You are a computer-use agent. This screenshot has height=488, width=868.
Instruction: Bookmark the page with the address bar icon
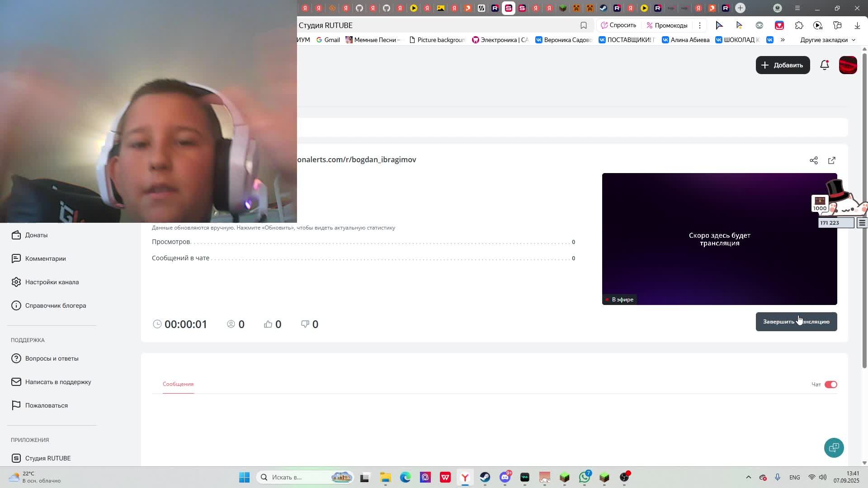584,25
